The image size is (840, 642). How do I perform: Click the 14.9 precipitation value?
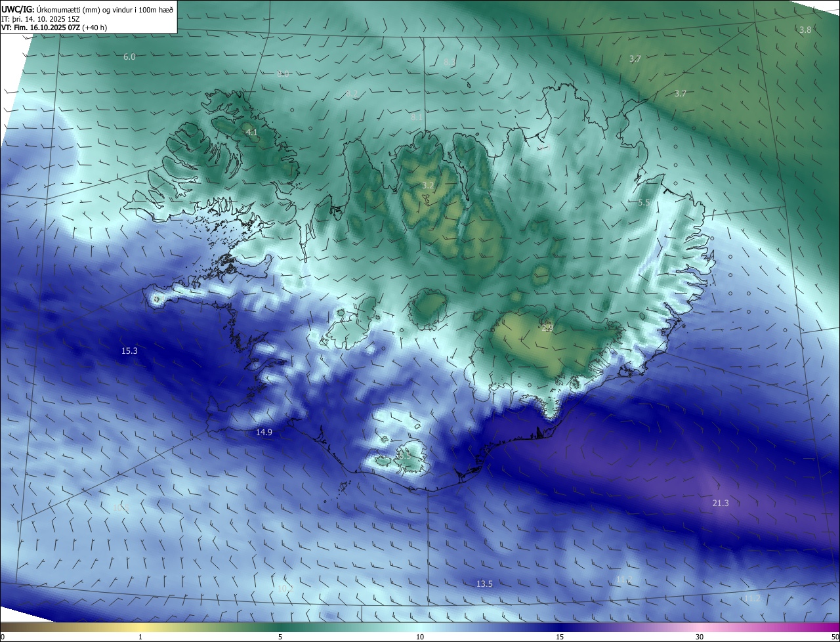click(264, 432)
